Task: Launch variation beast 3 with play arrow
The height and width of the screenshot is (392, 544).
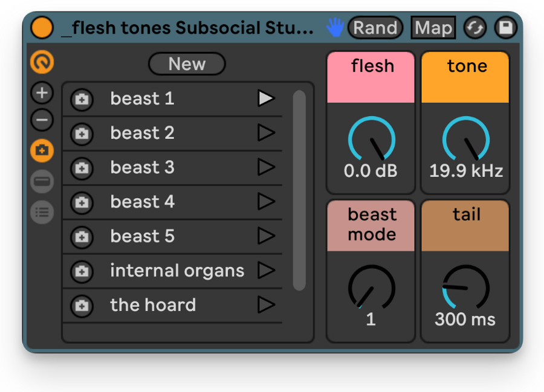Action: point(266,167)
